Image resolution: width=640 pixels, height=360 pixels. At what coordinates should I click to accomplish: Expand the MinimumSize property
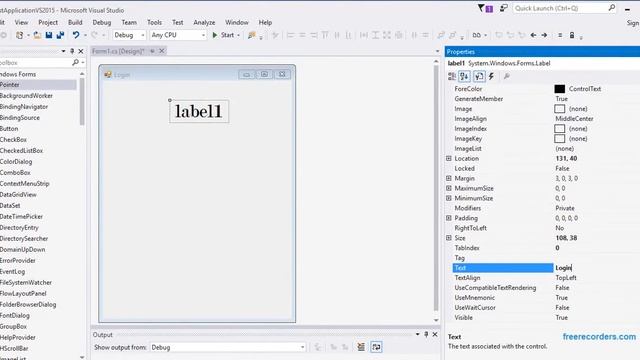(x=449, y=198)
